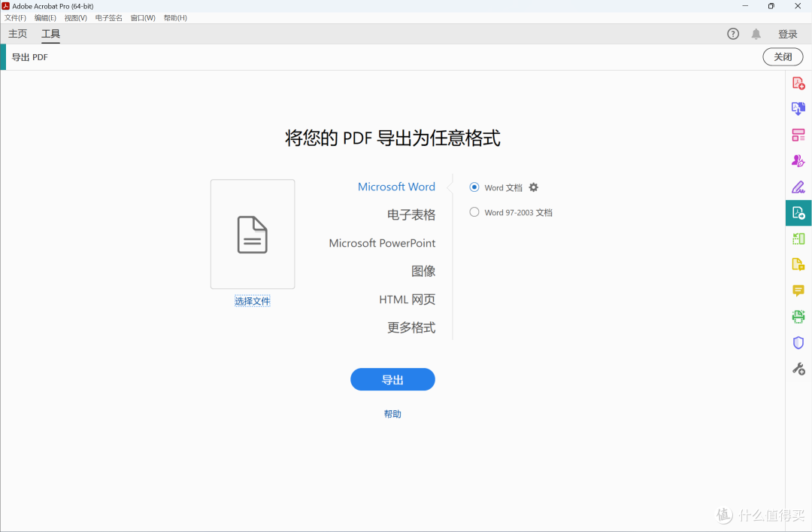Click the file placeholder thumbnail

point(252,234)
